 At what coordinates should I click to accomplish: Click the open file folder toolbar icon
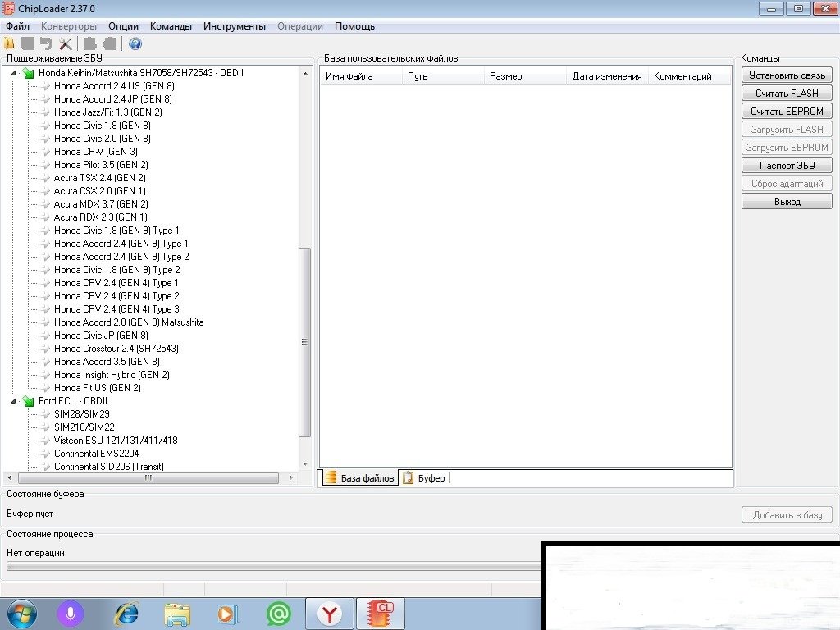click(9, 43)
